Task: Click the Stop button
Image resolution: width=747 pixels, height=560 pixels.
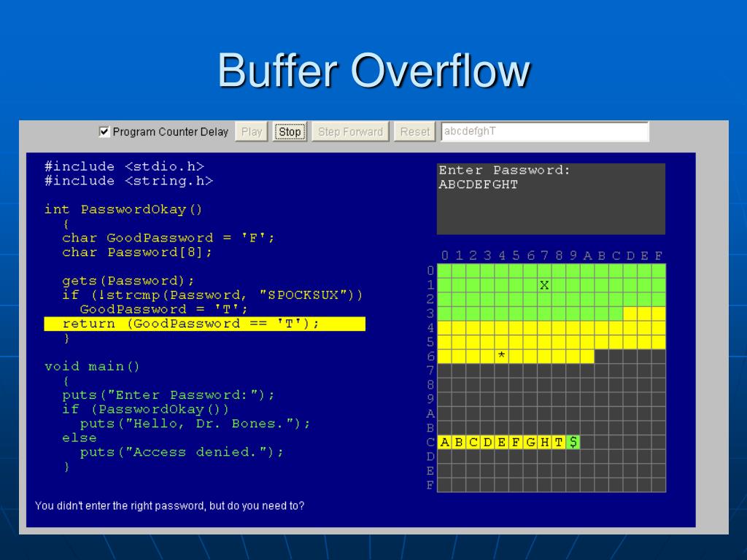Action: point(290,132)
